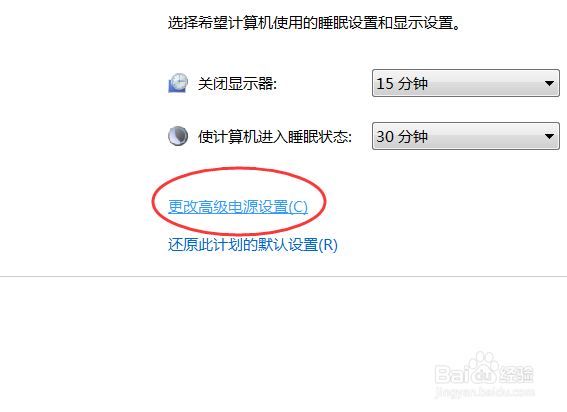Click the Bai du logo text in watermark

pos(466,374)
